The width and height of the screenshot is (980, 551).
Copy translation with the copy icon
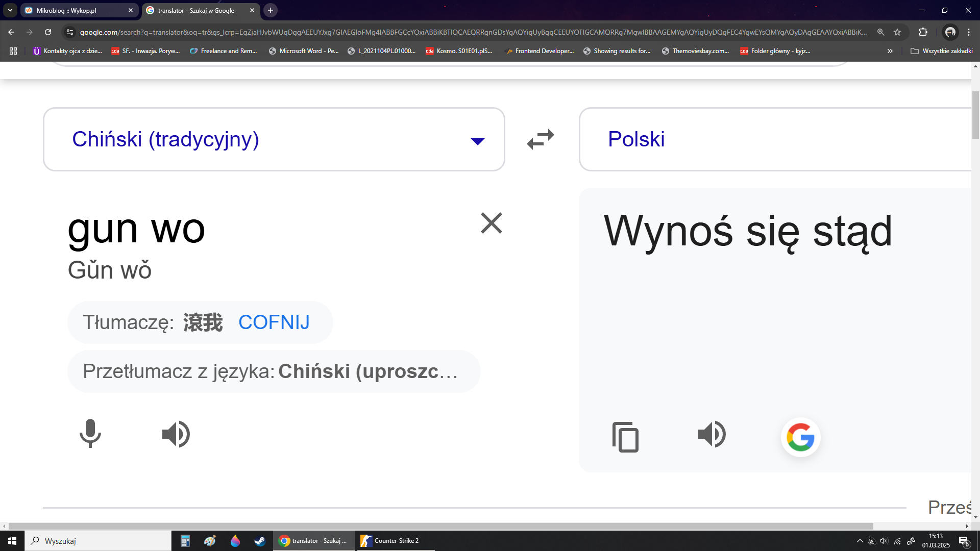625,437
